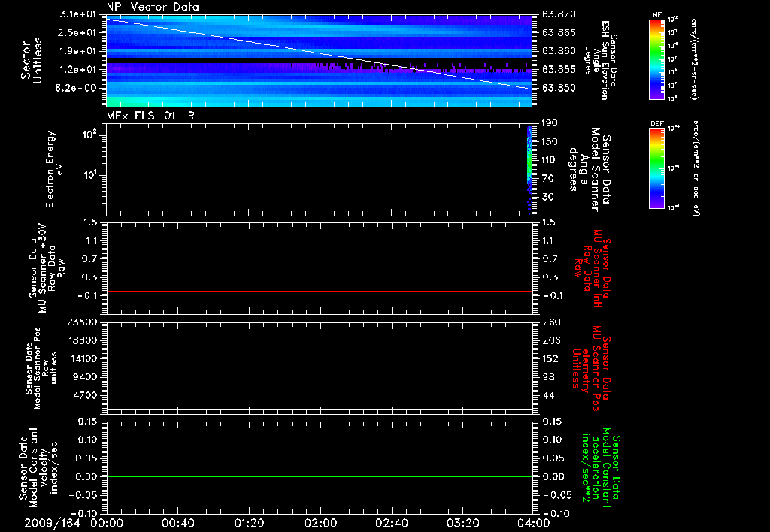Click the "70" scanner angle tick label
Image resolution: width=770 pixels, height=532 pixels.
click(x=548, y=178)
